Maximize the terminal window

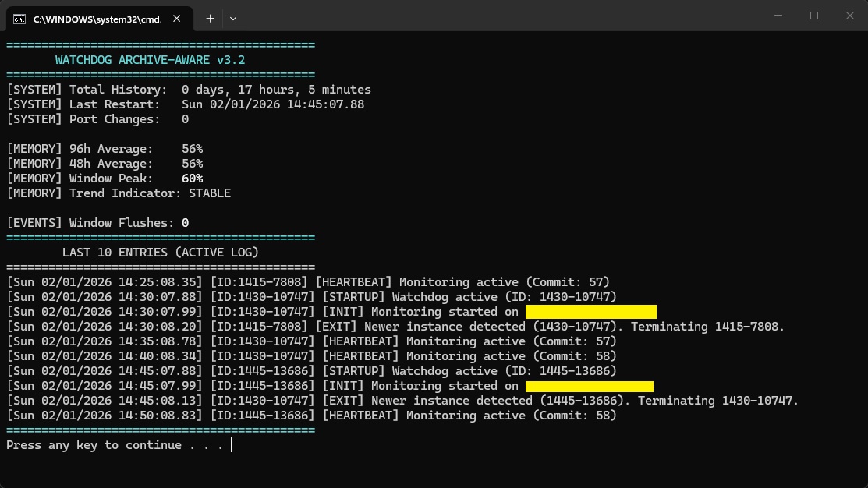pos(813,16)
